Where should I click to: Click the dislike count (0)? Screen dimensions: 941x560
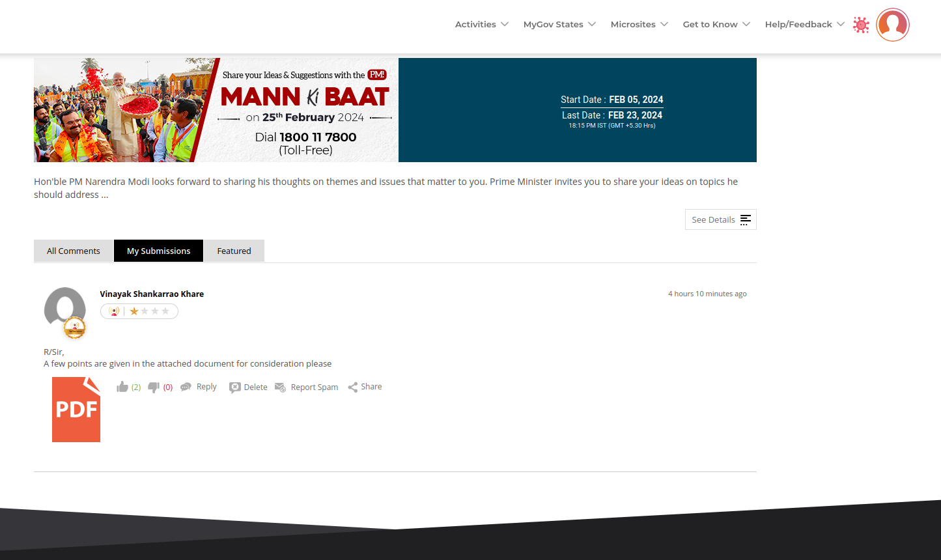[168, 387]
